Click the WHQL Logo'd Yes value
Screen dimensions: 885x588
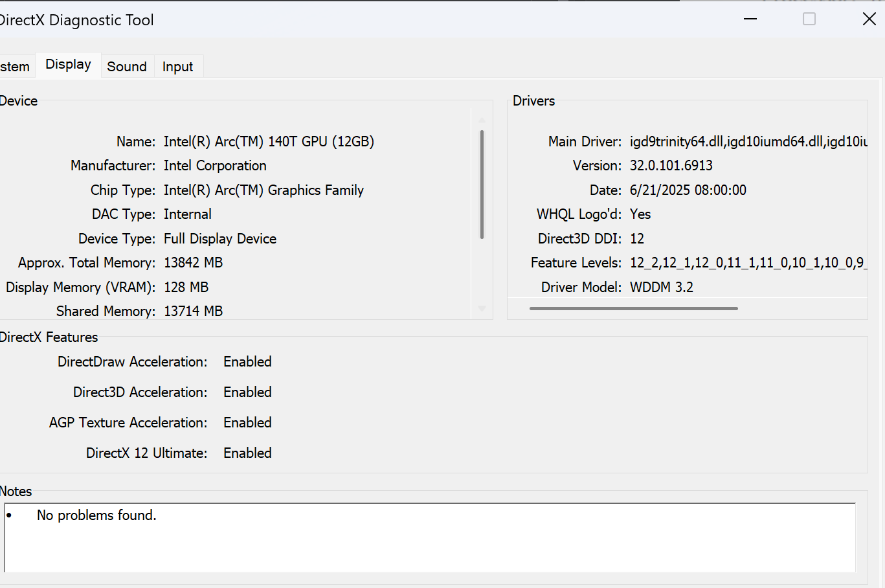640,214
